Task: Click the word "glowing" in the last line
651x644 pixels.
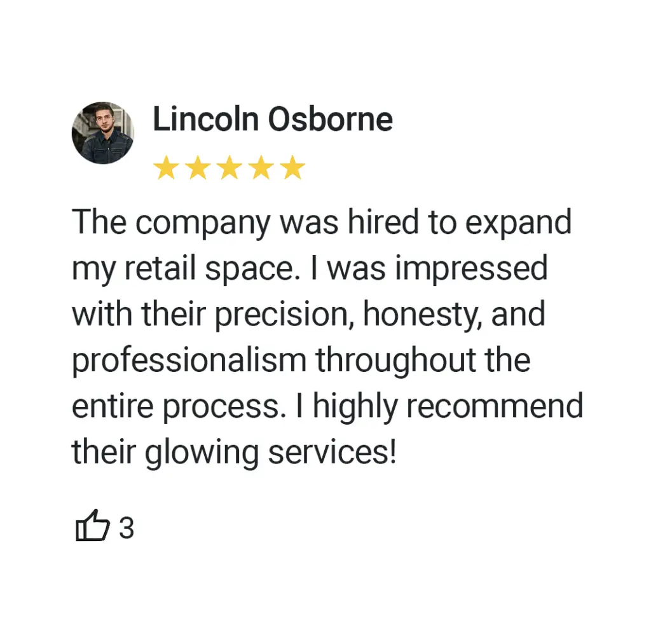Action: [202, 453]
